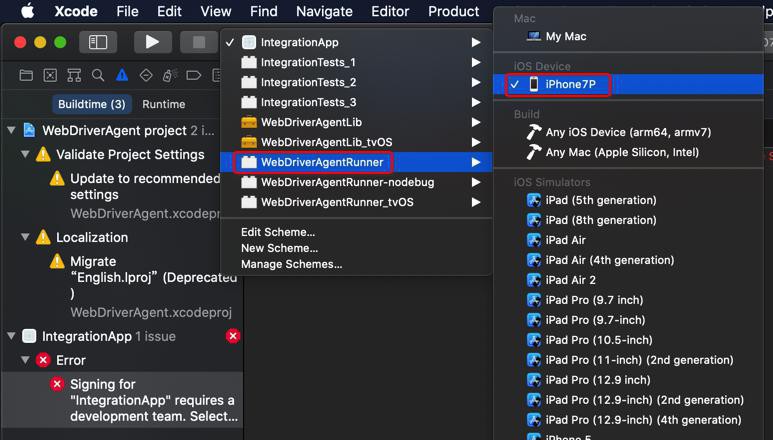Screen dimensions: 773x440
Task: Click New Scheme...
Action: (280, 248)
